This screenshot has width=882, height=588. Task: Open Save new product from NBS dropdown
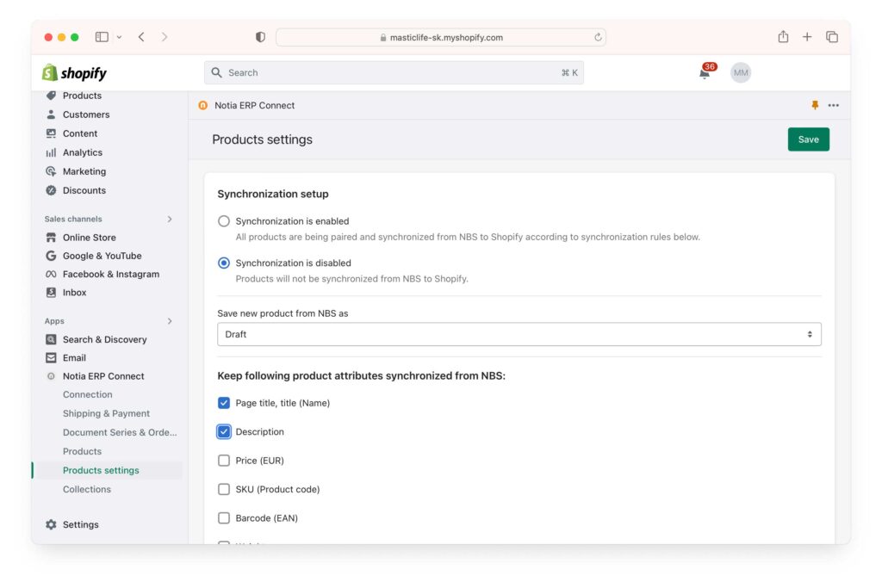[519, 335]
